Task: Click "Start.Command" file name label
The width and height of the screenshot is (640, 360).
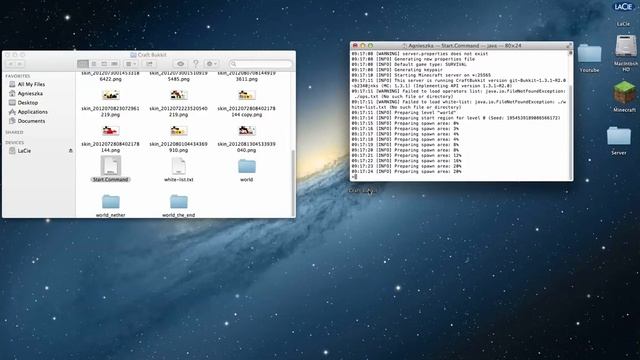Action: (x=111, y=180)
